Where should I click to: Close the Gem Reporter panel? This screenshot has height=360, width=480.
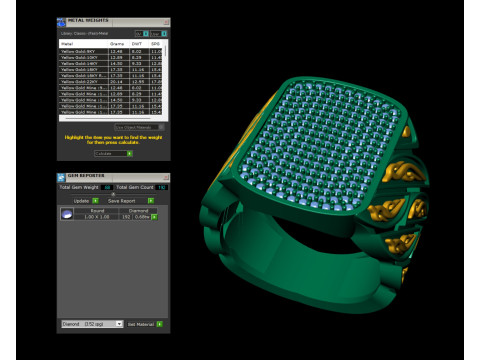pyautogui.click(x=166, y=177)
